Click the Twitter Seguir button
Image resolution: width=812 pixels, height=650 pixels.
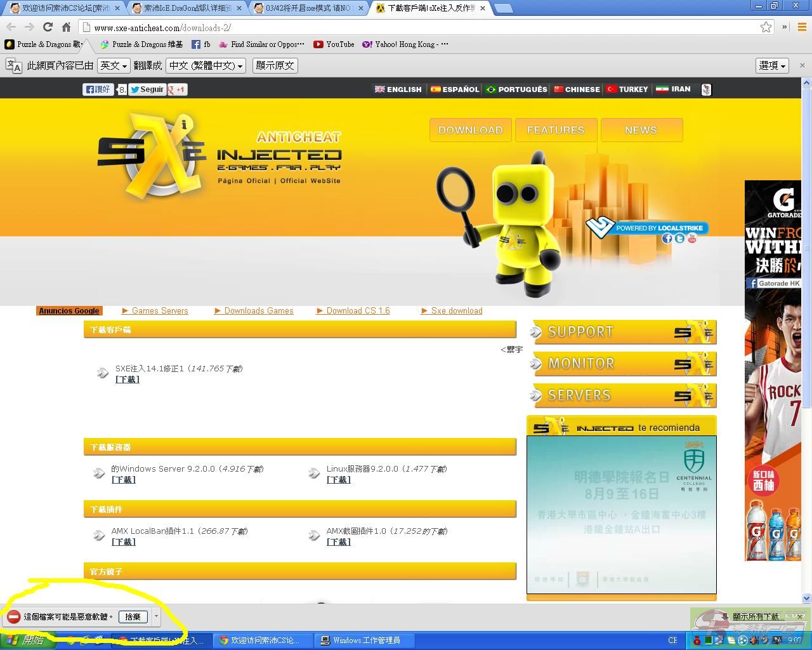click(x=147, y=90)
